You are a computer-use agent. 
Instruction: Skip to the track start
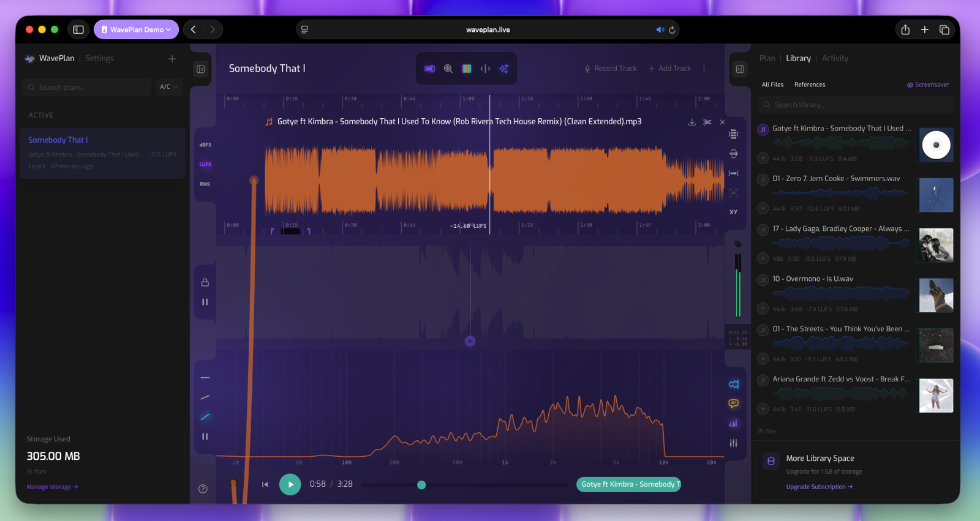[x=265, y=484]
